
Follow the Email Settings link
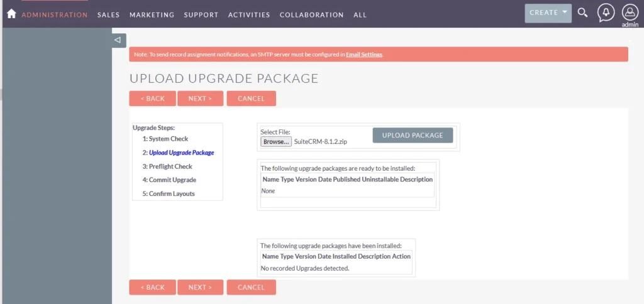coord(364,55)
